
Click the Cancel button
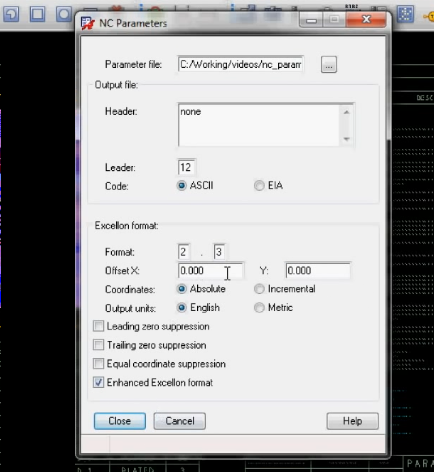[180, 421]
